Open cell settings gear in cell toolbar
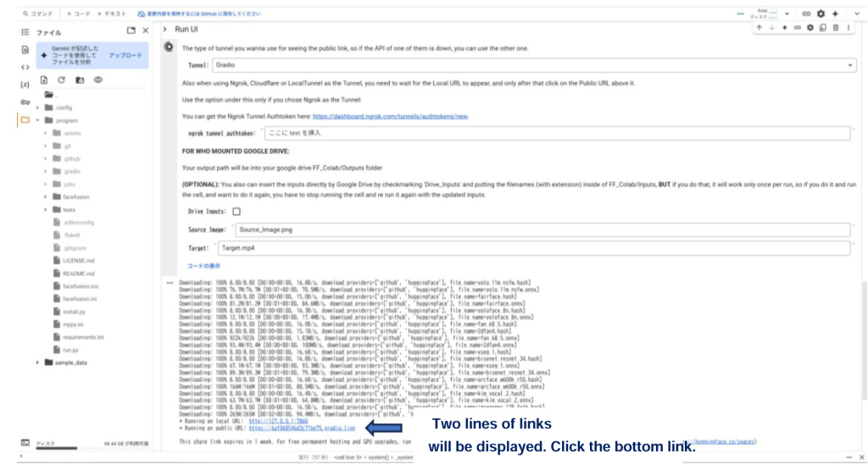 click(x=810, y=28)
